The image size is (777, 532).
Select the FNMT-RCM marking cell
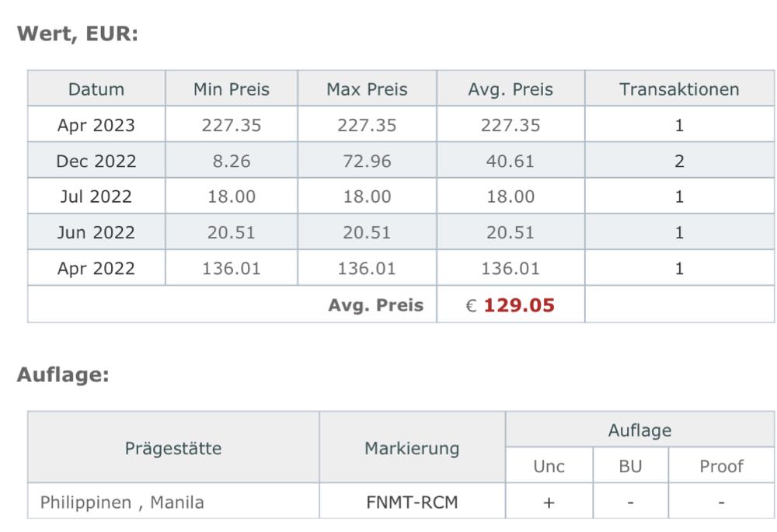tap(412, 502)
